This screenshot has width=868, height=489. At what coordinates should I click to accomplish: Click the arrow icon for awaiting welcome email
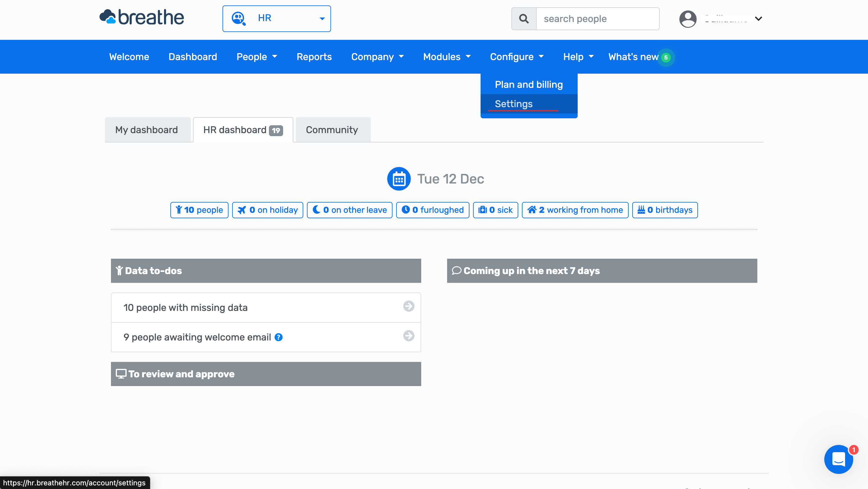tap(409, 336)
